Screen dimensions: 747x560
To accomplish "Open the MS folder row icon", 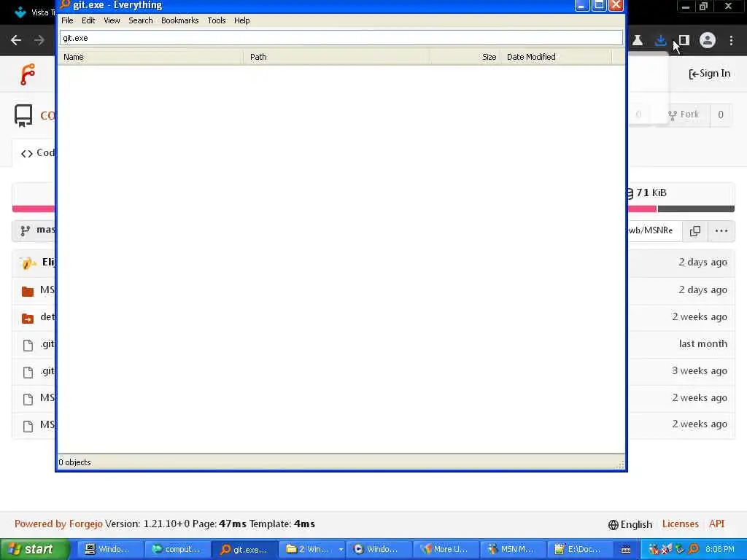I will [x=28, y=291].
